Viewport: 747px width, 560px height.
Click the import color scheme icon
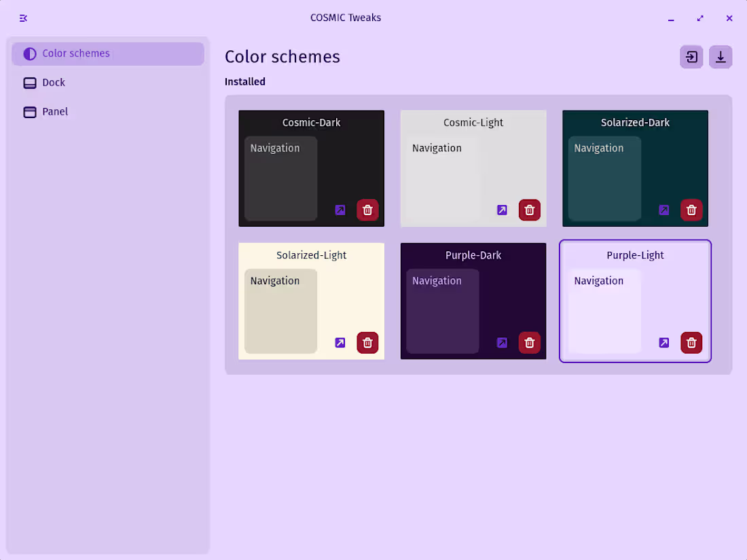click(x=691, y=57)
